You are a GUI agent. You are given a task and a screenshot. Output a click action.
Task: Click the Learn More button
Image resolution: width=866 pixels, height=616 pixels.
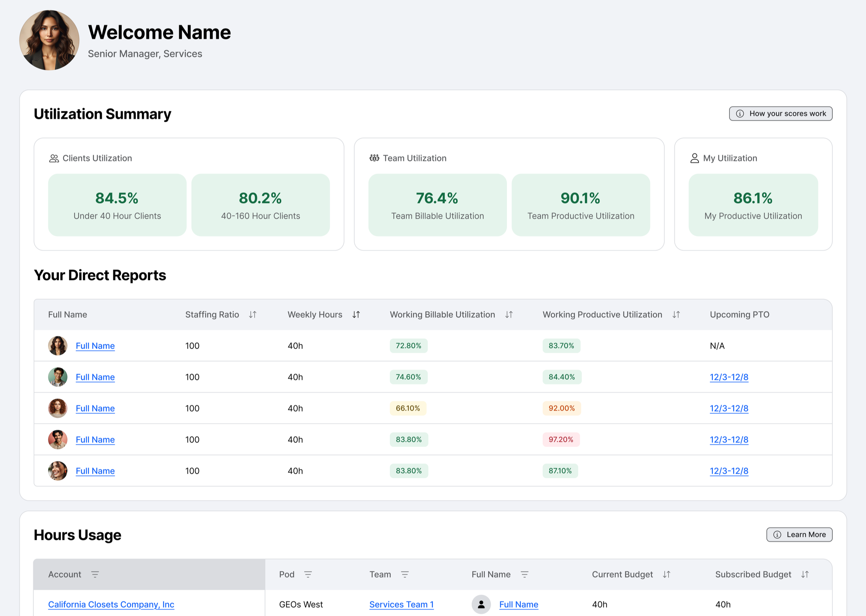pos(799,535)
